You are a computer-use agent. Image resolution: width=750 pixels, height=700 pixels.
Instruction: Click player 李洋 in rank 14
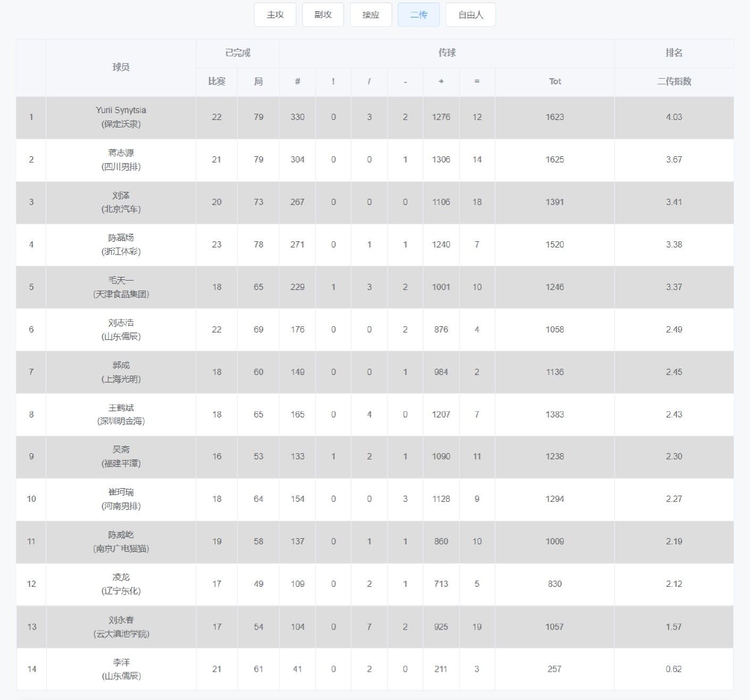pos(121,669)
